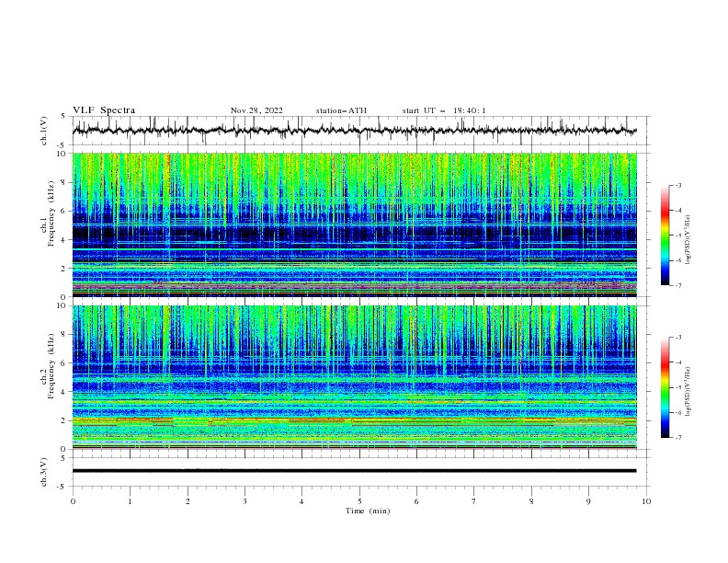Click the "7" tick on the time axis
The height and width of the screenshot is (563, 728).
pyautogui.click(x=474, y=501)
